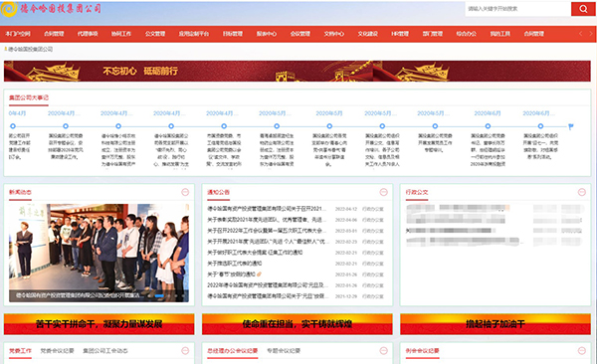
Task: Select the 行政公文 panel title tab
Action: click(x=417, y=192)
